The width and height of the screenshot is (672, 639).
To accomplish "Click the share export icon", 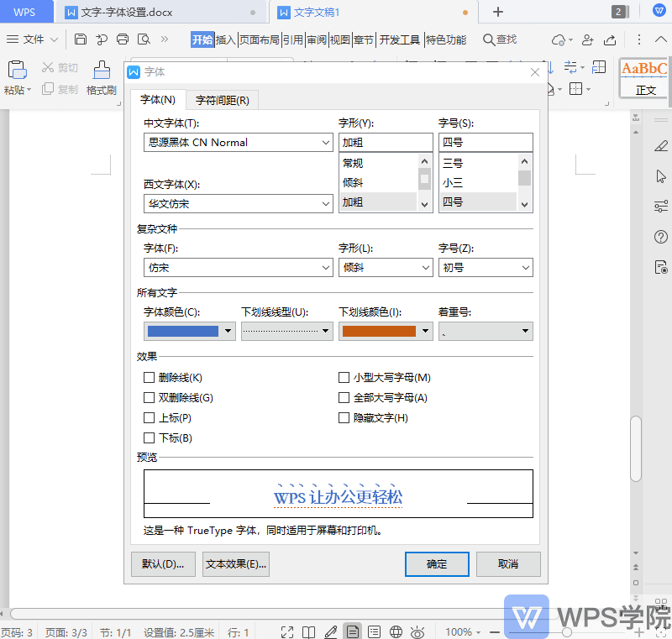I will pyautogui.click(x=610, y=39).
